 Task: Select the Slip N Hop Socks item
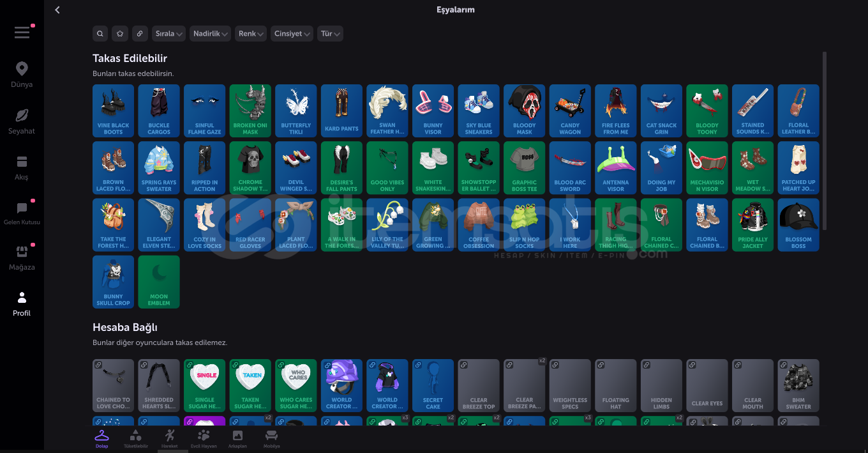525,225
